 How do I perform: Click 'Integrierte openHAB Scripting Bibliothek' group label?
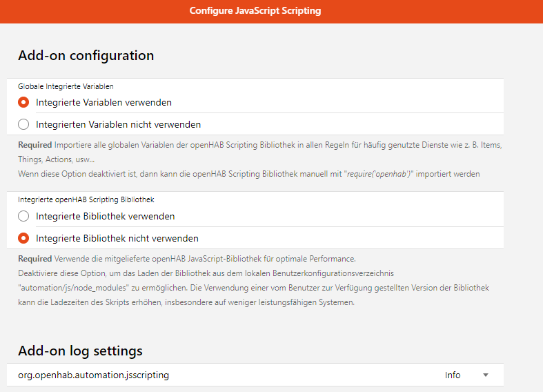pyautogui.click(x=86, y=199)
